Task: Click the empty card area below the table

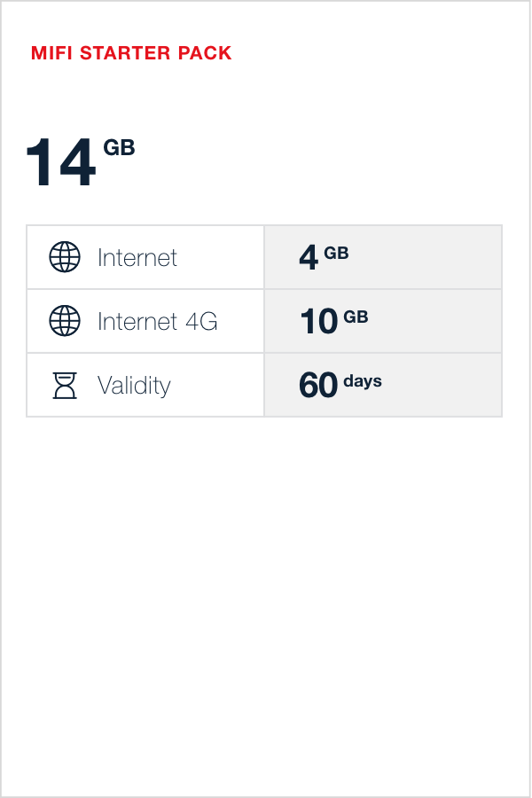Action: (x=266, y=603)
